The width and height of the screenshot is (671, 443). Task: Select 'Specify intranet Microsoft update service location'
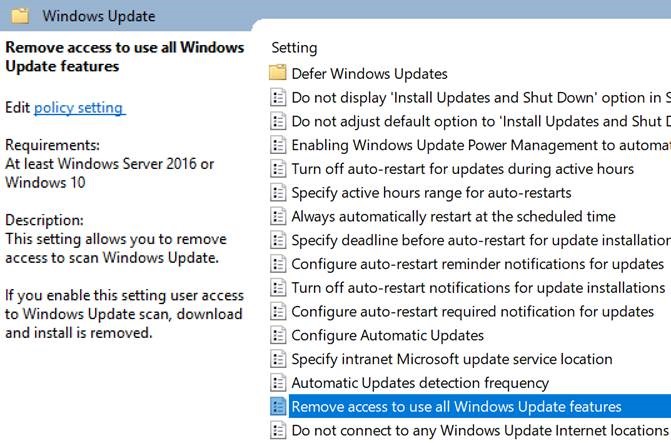click(x=451, y=359)
